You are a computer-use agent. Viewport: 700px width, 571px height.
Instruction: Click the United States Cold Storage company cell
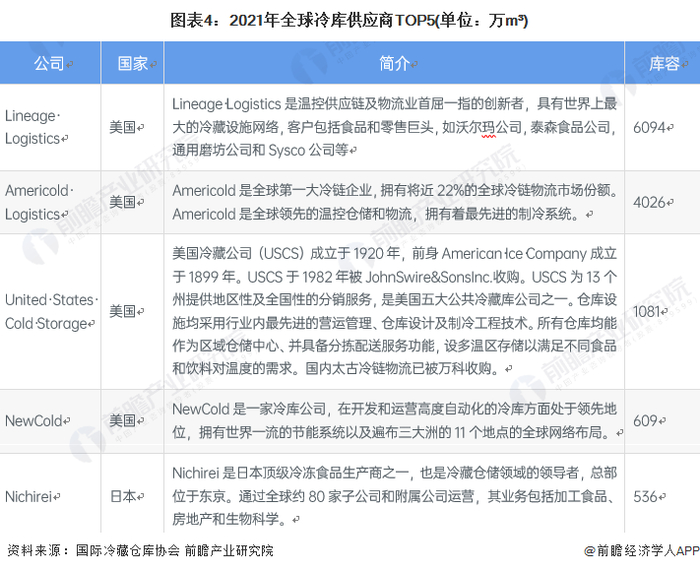click(x=51, y=311)
